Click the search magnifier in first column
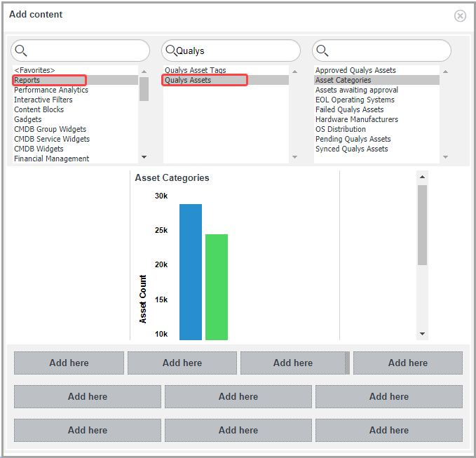Image resolution: width=476 pixels, height=458 pixels. (21, 50)
